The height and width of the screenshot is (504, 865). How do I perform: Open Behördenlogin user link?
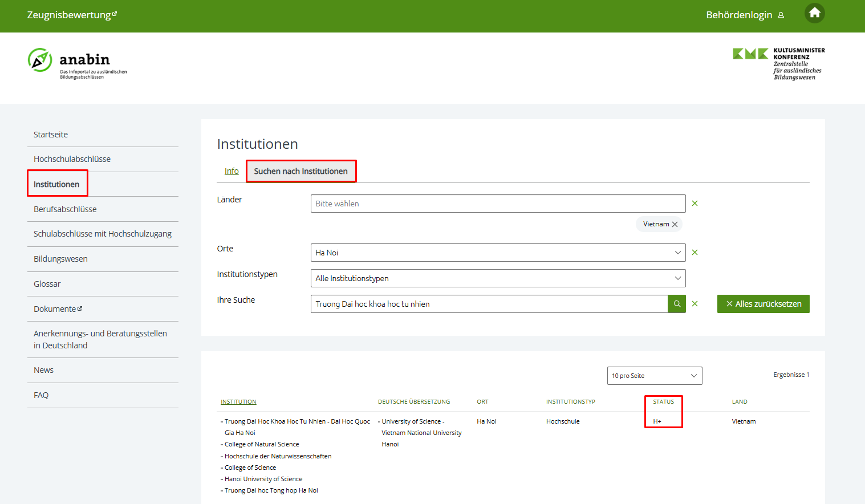tap(745, 15)
